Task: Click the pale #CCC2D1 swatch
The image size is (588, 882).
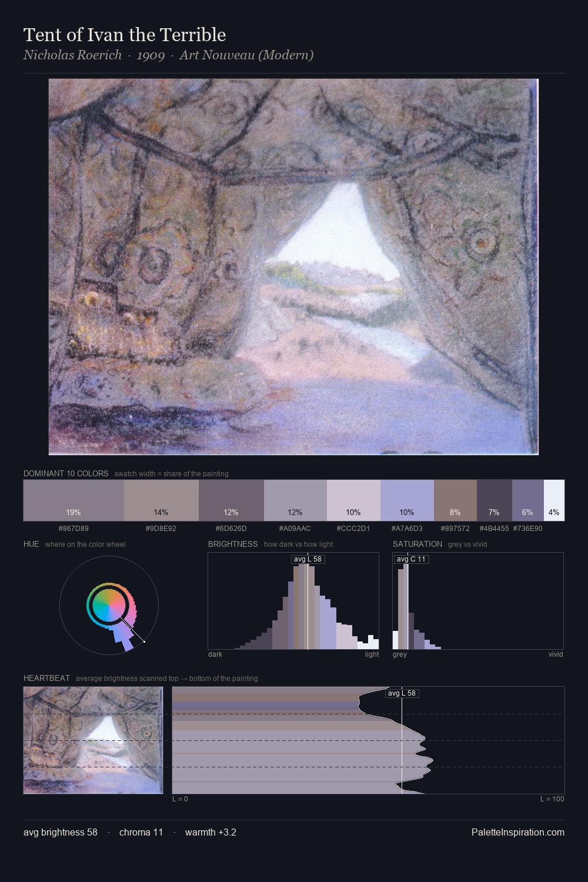Action: tap(353, 500)
